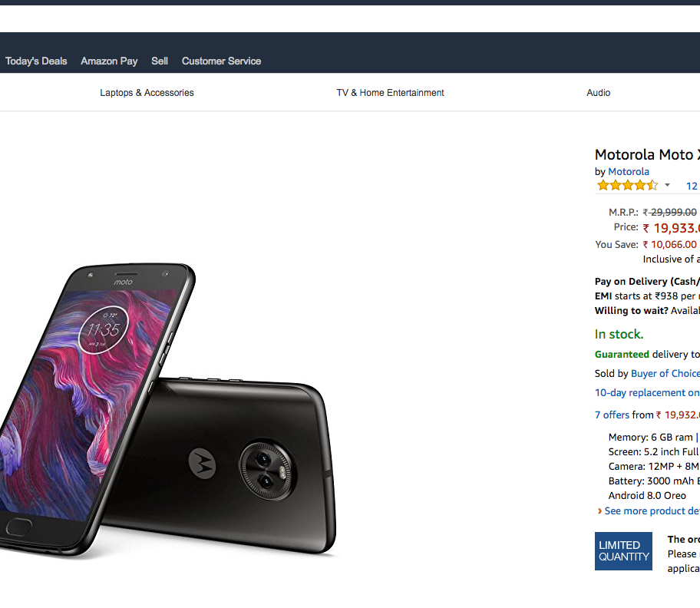
Task: Click the star rating icons
Action: click(x=627, y=185)
